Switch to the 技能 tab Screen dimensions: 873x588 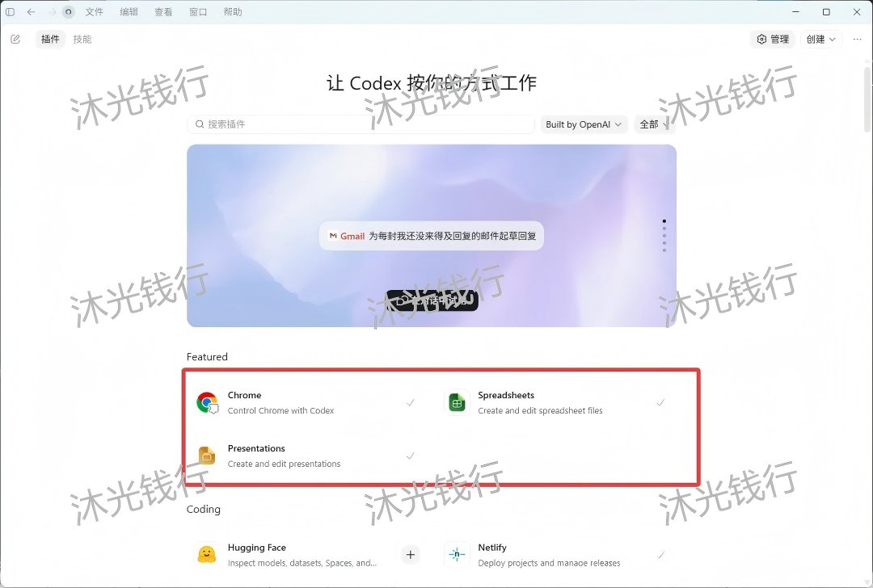click(82, 39)
